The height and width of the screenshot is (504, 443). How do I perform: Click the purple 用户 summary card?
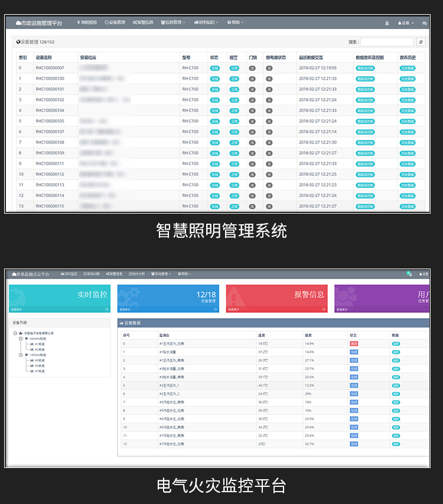pyautogui.click(x=382, y=299)
